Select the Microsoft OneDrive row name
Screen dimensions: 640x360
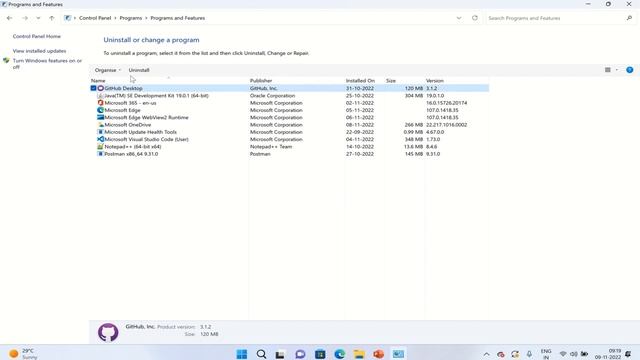(x=128, y=125)
